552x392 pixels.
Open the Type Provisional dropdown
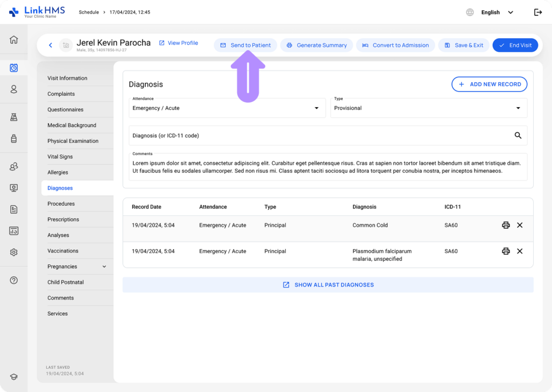429,108
